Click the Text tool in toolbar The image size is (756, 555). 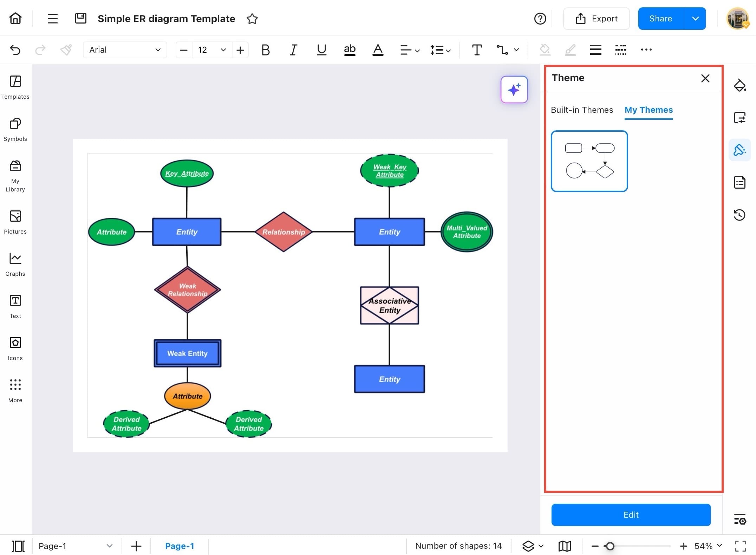coord(476,50)
